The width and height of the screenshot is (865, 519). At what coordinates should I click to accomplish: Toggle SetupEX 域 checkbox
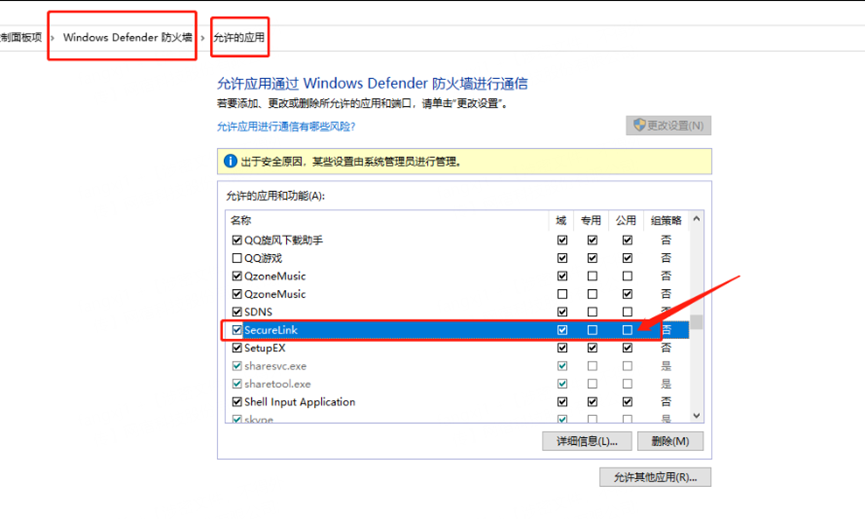click(x=562, y=347)
